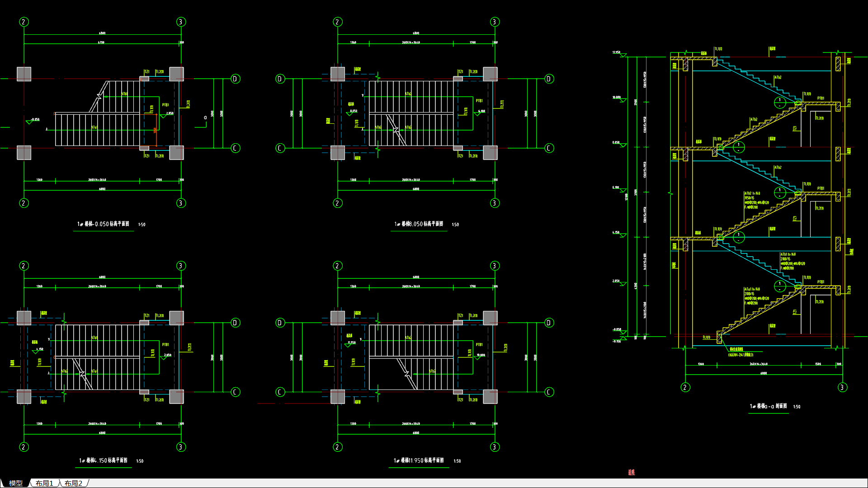
Task: Select the 6800 dimension atop the -0.050 plan
Action: (102, 33)
